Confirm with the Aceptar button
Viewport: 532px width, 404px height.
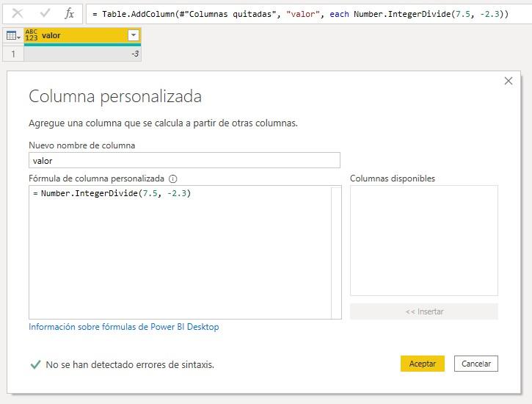[x=422, y=364]
